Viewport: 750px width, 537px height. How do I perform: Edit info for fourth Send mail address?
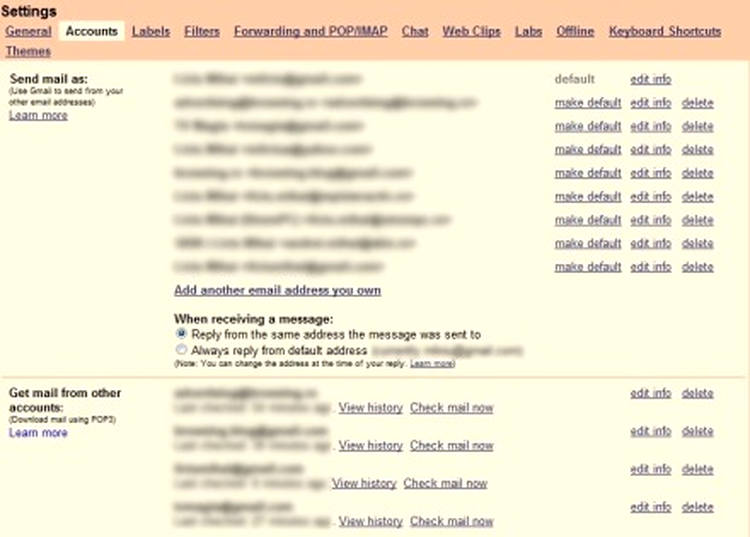click(651, 150)
